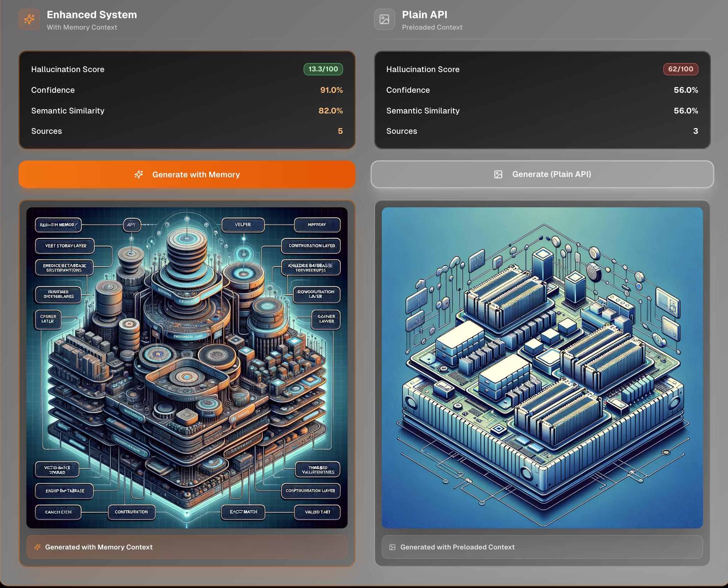The image size is (728, 588).
Task: Click the 13.3/100 hallucination score badge
Action: [x=323, y=69]
